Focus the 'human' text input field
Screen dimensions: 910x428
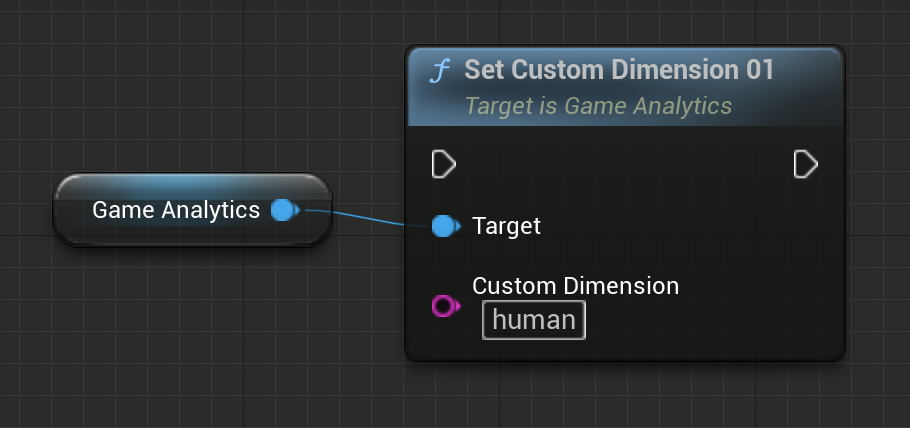[534, 320]
